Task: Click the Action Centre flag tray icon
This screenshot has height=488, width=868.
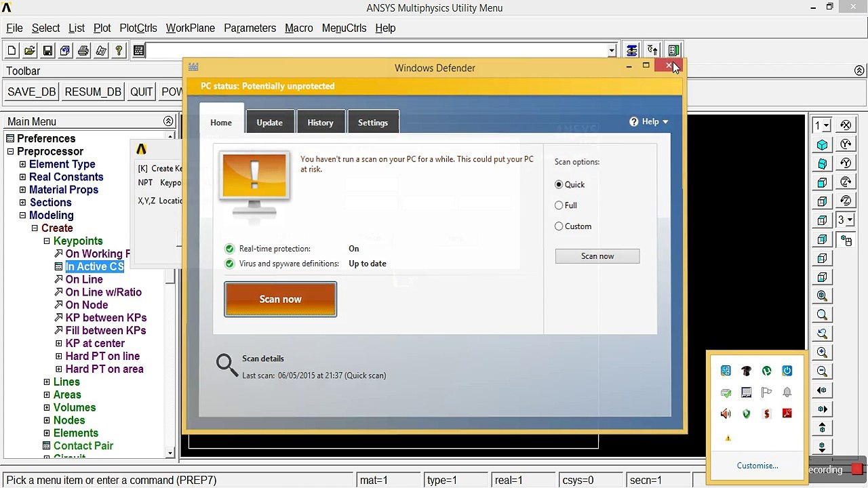Action: tap(766, 392)
